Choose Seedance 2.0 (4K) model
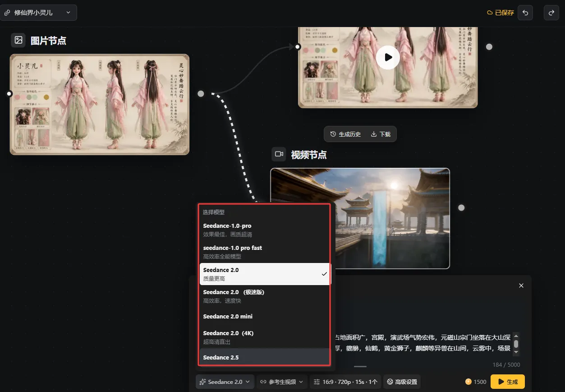The height and width of the screenshot is (392, 565). point(264,337)
